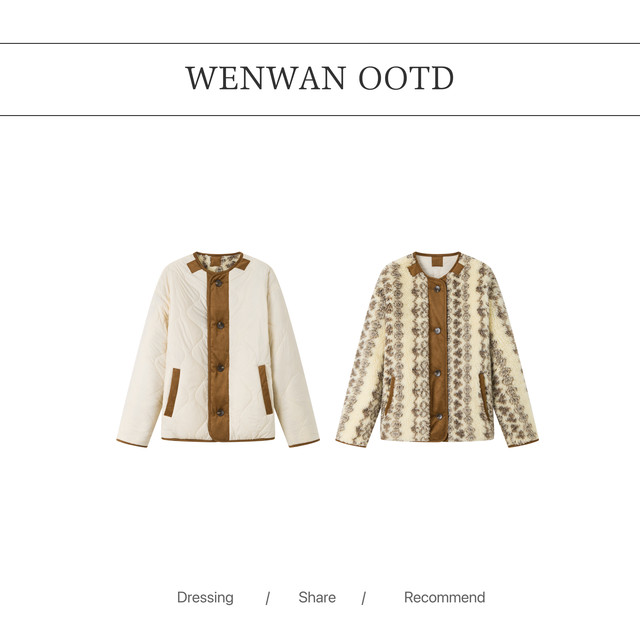
Task: Open the Dressing label
Action: (x=205, y=598)
